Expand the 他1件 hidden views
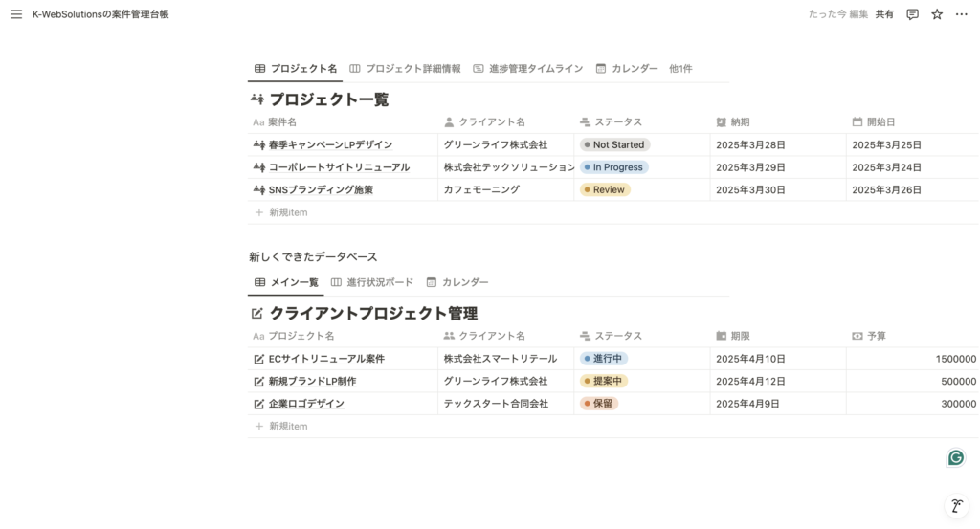980x529 pixels. tap(680, 69)
